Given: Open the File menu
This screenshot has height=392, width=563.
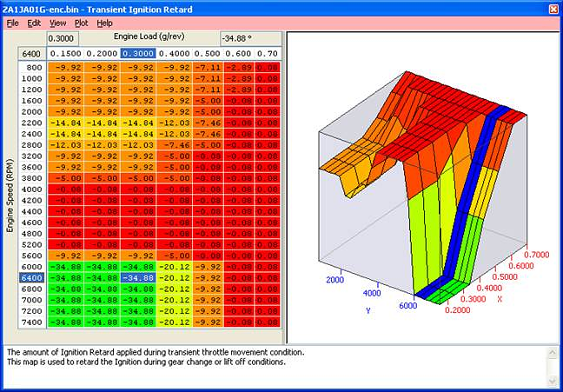Looking at the screenshot, I should (12, 23).
